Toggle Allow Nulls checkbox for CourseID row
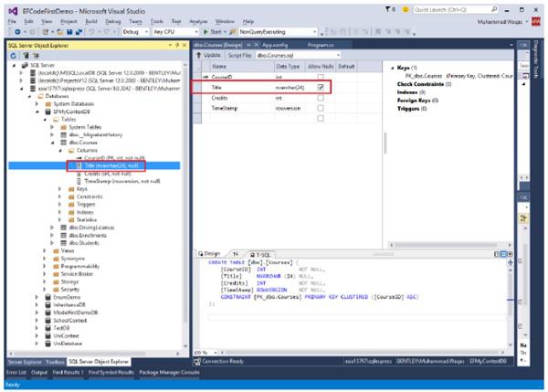Image resolution: width=548 pixels, height=392 pixels. 321,77
